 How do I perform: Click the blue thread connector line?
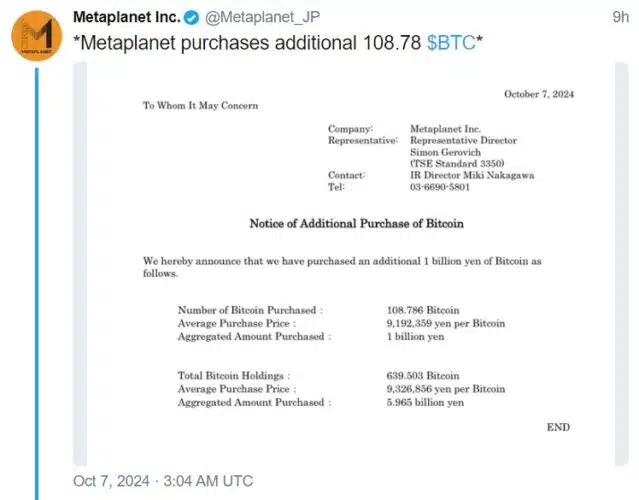(x=37, y=284)
